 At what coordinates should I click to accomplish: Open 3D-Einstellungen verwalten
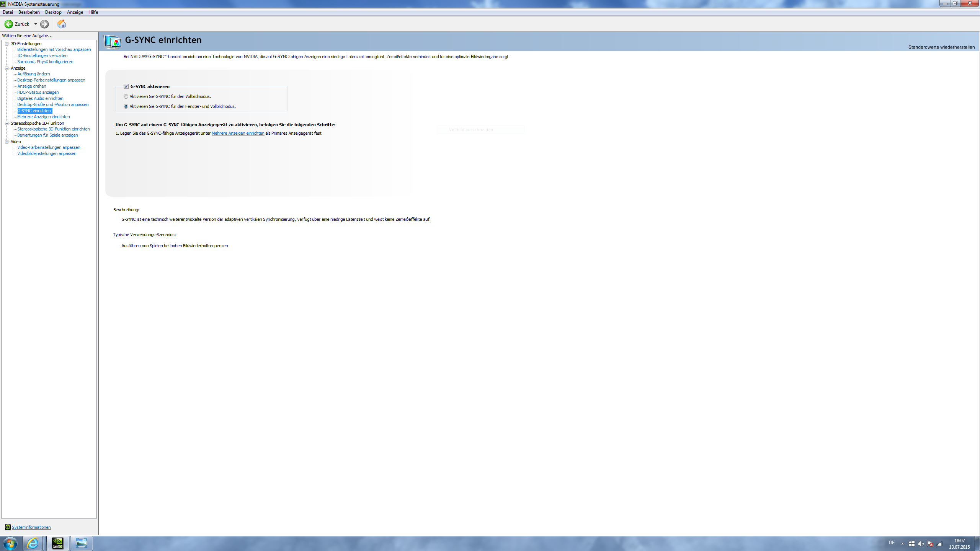(42, 55)
